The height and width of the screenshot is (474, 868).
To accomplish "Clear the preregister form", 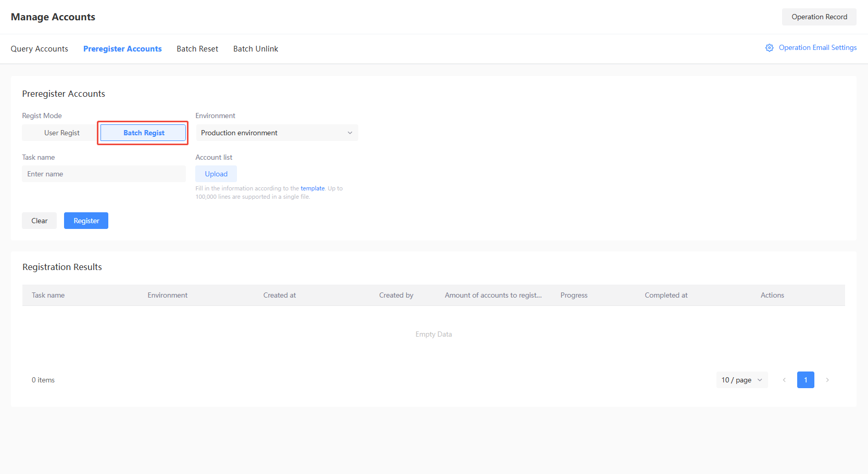I will pyautogui.click(x=39, y=221).
